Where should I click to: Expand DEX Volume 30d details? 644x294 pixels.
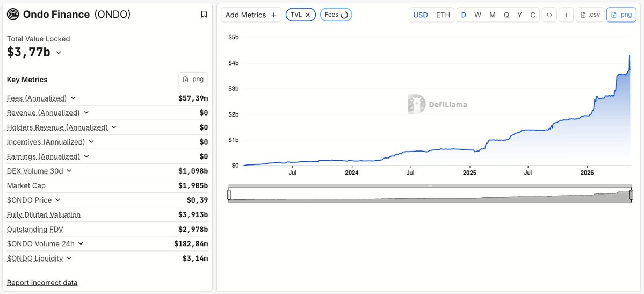[69, 170]
